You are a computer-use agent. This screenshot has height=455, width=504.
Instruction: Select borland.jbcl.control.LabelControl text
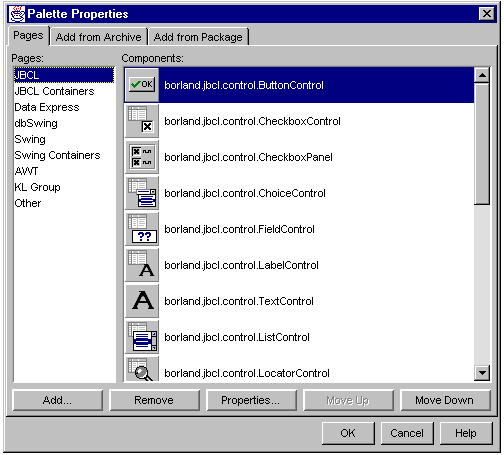click(241, 265)
